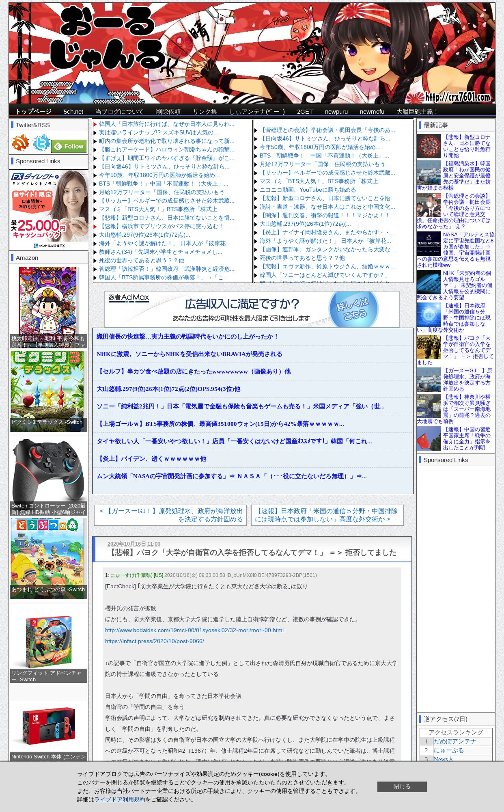
Task: Open トップページ in the navigation bar
Action: pyautogui.click(x=33, y=112)
